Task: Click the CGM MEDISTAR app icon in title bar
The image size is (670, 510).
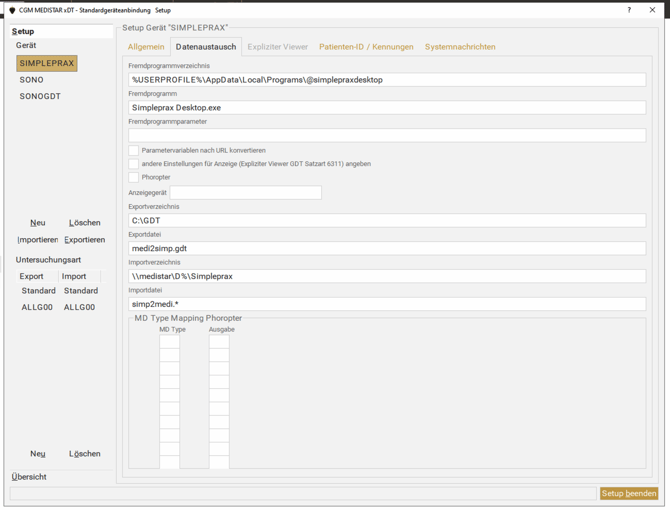Action: (x=12, y=10)
